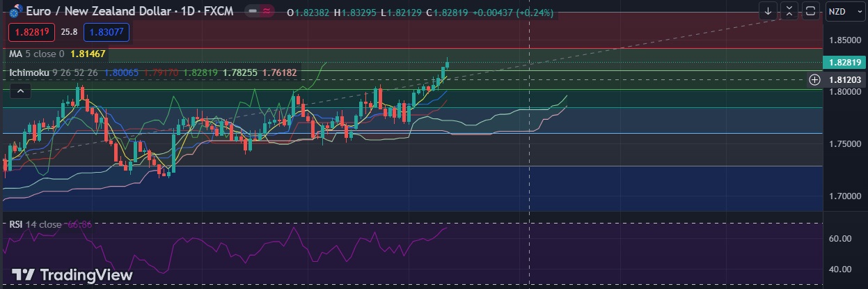Click the RSI value 66.66

tap(80, 224)
